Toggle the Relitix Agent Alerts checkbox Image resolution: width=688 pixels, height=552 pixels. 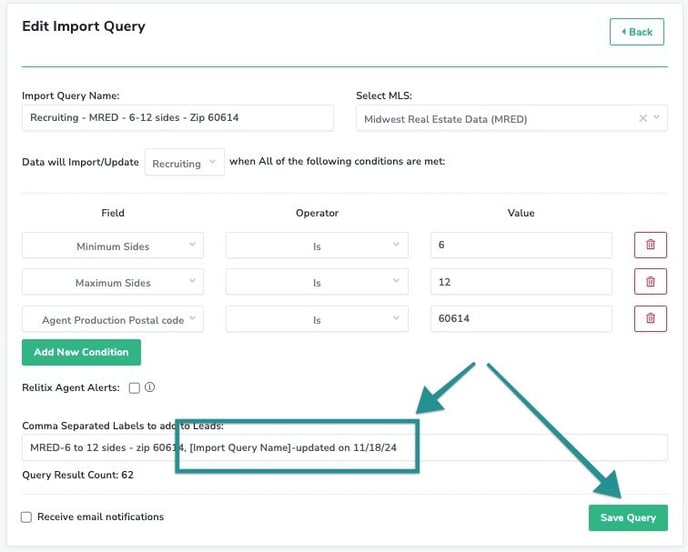click(134, 388)
